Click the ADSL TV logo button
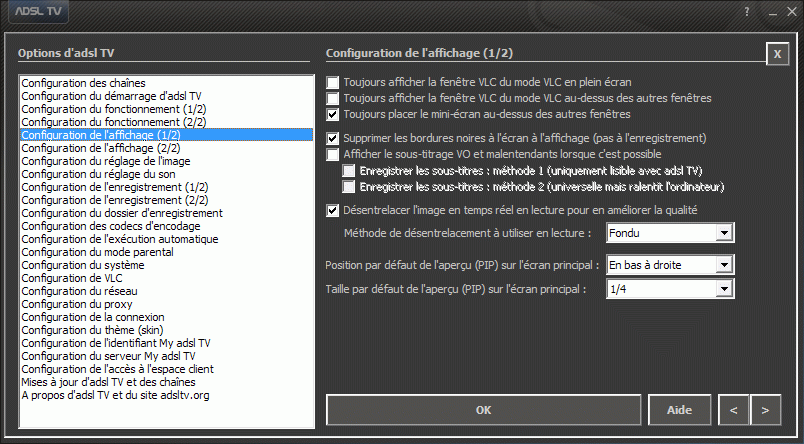This screenshot has height=444, width=804. pos(38,11)
